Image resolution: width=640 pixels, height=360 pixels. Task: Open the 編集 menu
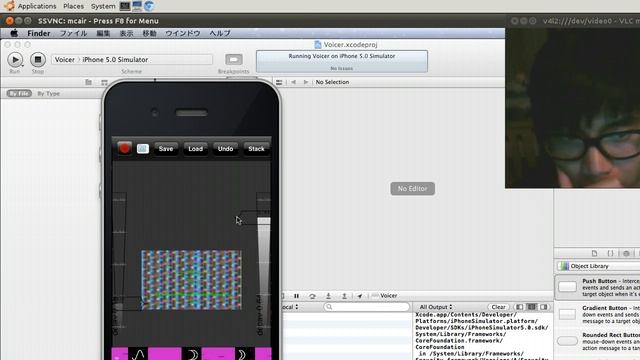click(x=103, y=33)
